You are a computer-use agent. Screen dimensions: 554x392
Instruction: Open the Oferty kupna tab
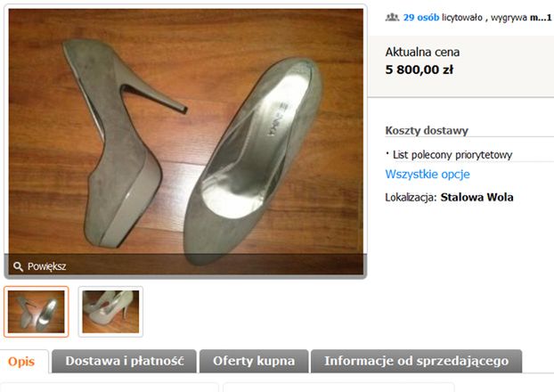tap(254, 361)
